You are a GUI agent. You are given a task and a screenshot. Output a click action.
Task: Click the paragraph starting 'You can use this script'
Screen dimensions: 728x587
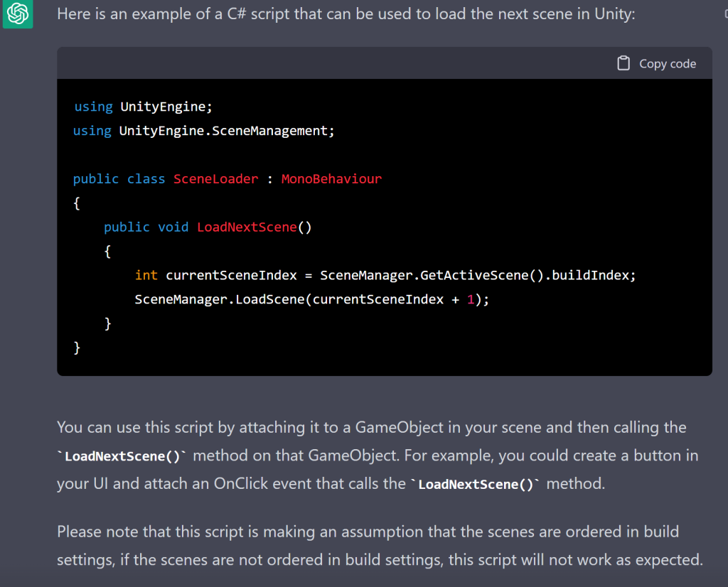point(378,456)
